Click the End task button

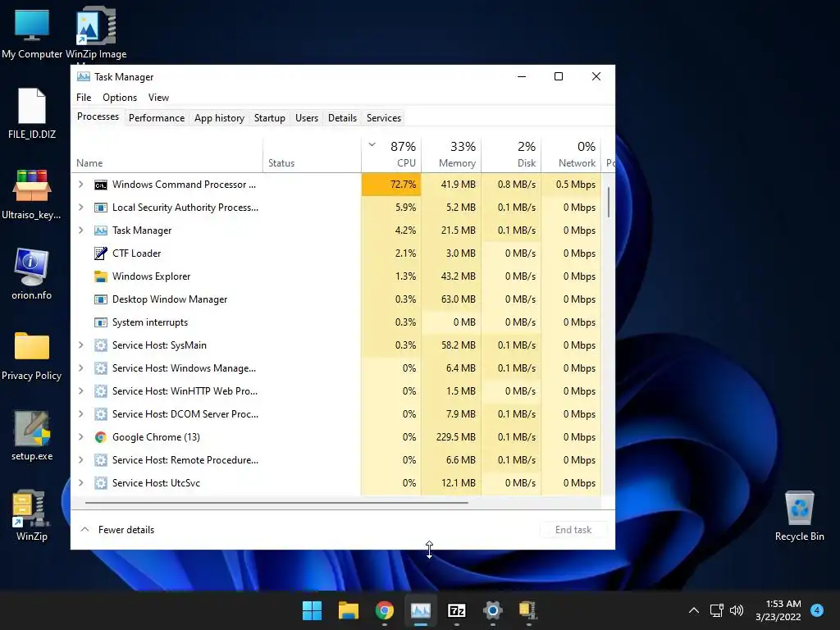point(573,530)
